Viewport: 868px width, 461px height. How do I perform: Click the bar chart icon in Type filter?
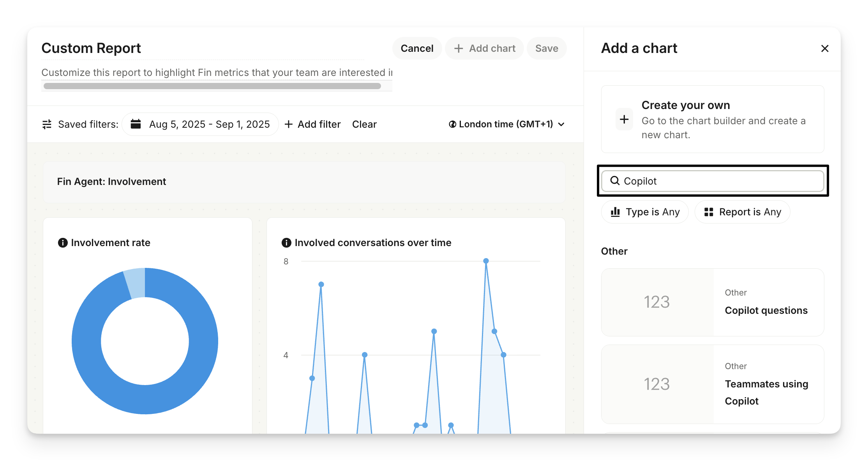tap(616, 212)
